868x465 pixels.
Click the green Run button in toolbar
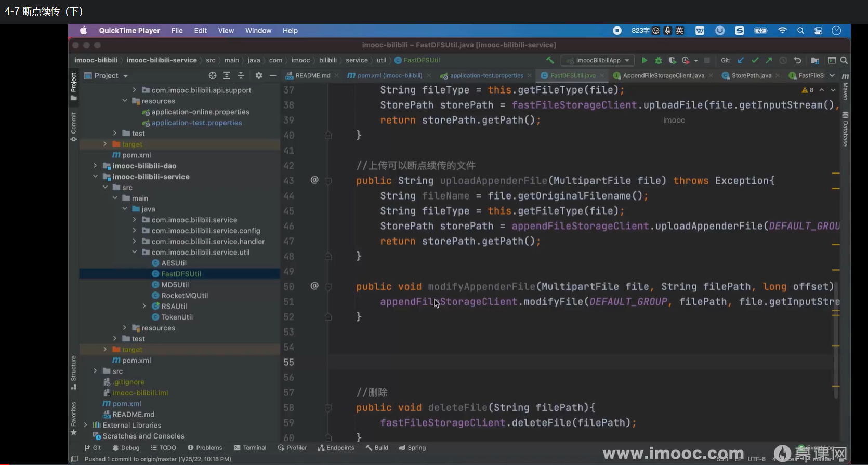coord(645,60)
